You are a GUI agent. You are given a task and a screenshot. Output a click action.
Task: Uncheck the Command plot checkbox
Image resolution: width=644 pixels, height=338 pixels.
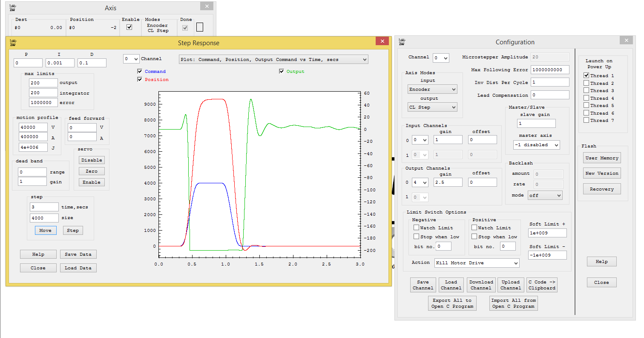tap(140, 72)
